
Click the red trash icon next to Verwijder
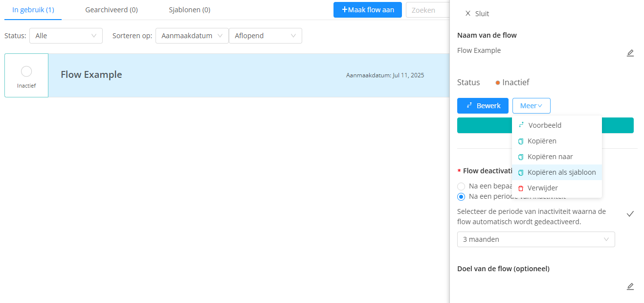click(521, 188)
